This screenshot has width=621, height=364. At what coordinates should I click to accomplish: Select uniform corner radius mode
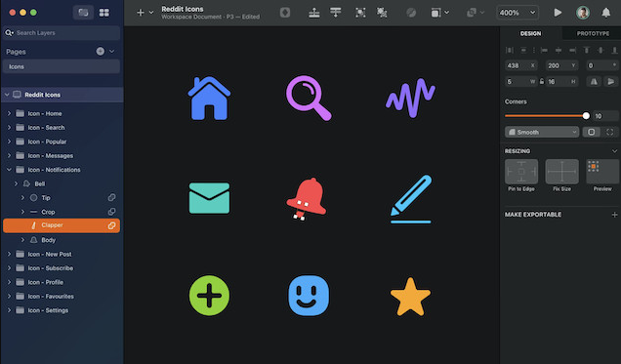(x=592, y=132)
